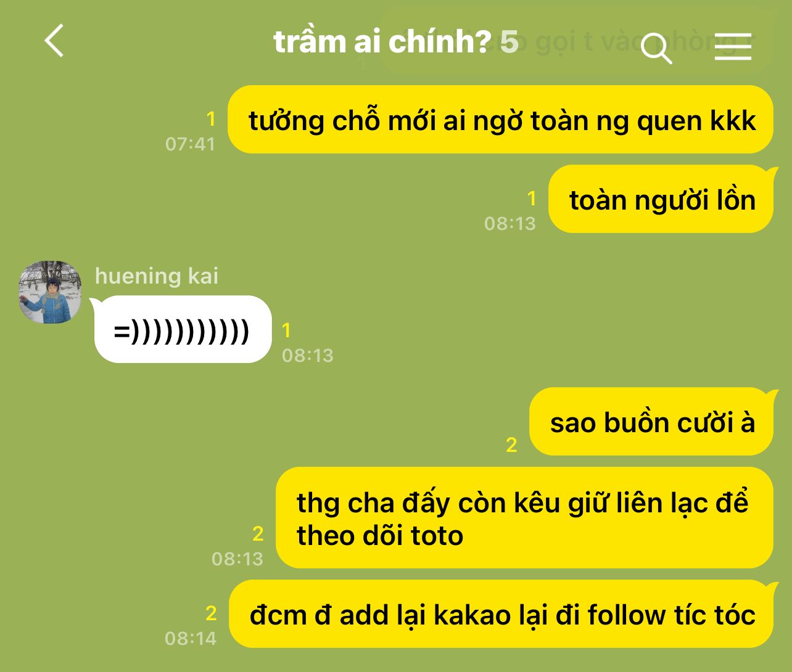Tap unread count beside "sao buồn cười à"

(x=511, y=445)
